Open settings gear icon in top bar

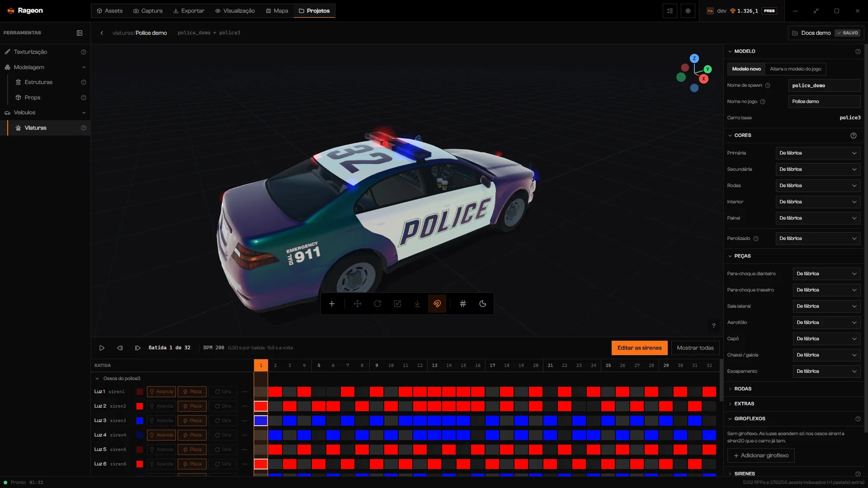688,11
